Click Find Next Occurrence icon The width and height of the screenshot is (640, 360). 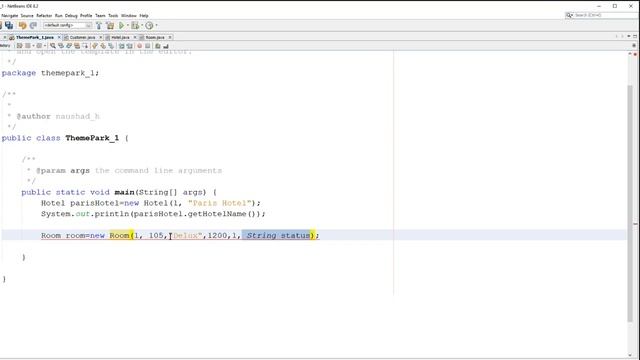point(69,46)
